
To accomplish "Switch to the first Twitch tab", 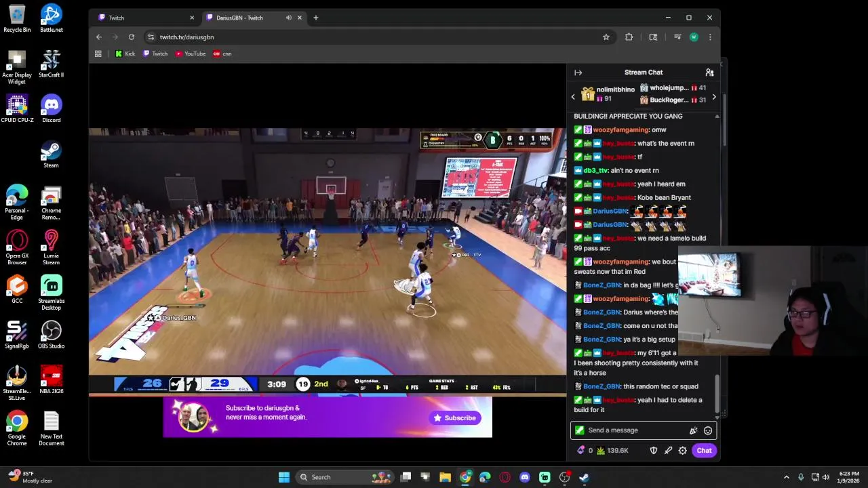I will coord(144,18).
